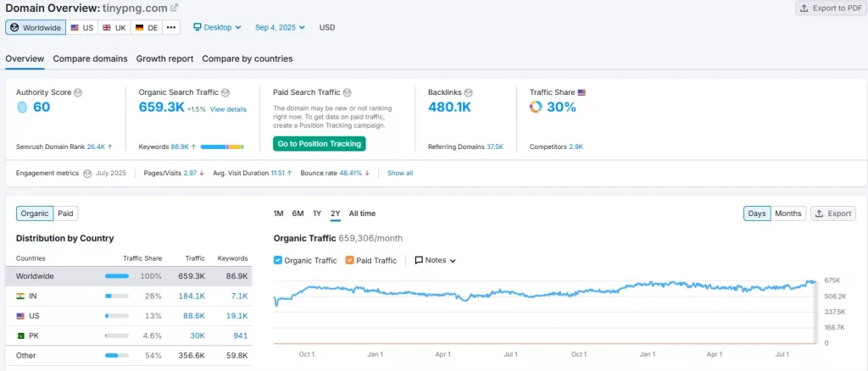868x371 pixels.
Task: Open Desktop device dropdown
Action: [x=217, y=27]
